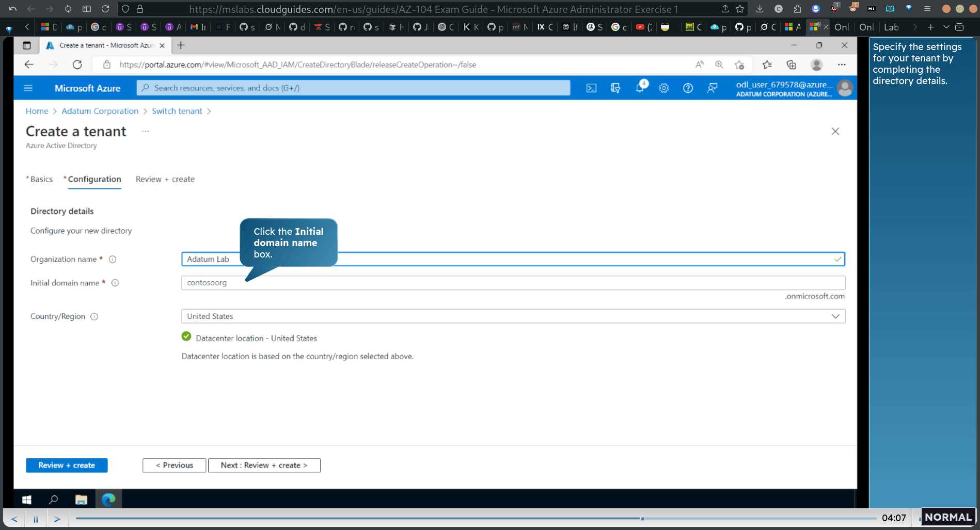This screenshot has height=530, width=980.
Task: Open Directories + subscriptions filter icon
Action: click(615, 88)
